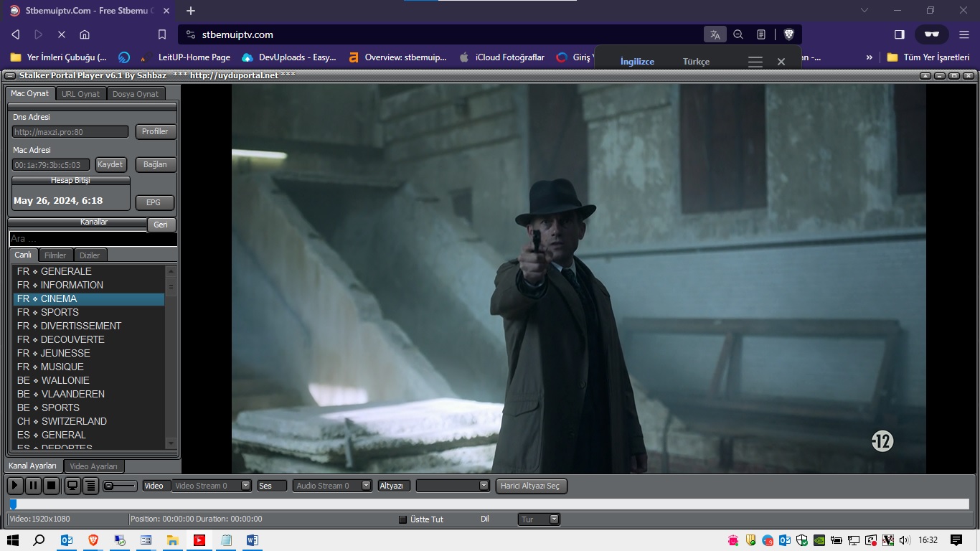
Task: Open the Kanal Ayarları tab
Action: [x=33, y=466]
